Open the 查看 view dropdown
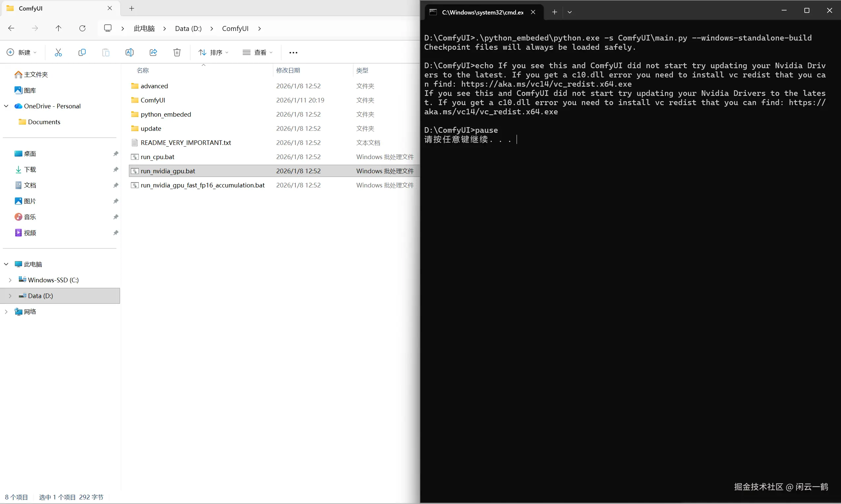The height and width of the screenshot is (504, 841). (257, 52)
